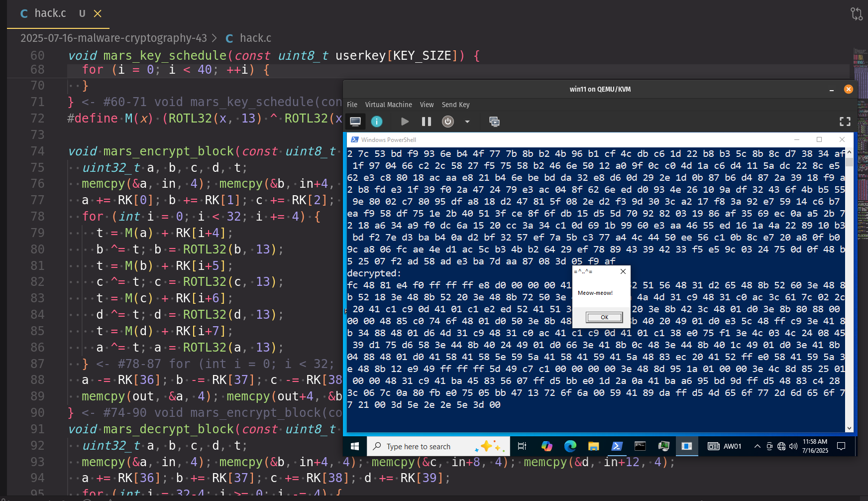Show hidden system tray icons
The height and width of the screenshot is (501, 868).
pos(757,446)
